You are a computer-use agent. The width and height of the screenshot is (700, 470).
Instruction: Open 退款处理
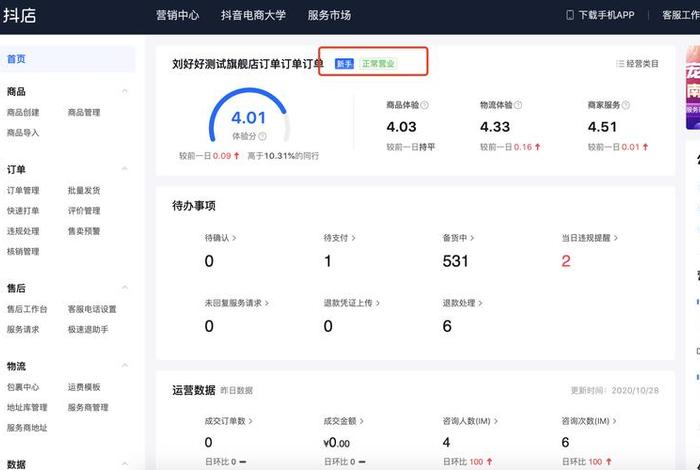pyautogui.click(x=462, y=303)
